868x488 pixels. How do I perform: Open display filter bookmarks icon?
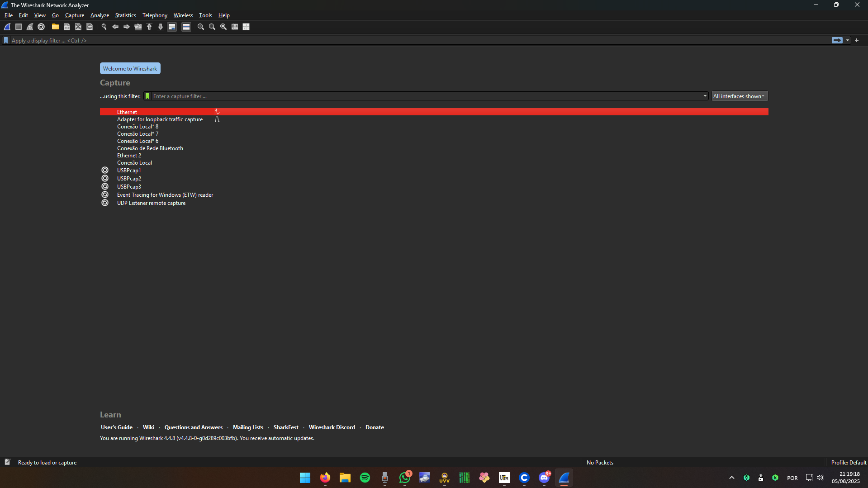click(x=6, y=40)
